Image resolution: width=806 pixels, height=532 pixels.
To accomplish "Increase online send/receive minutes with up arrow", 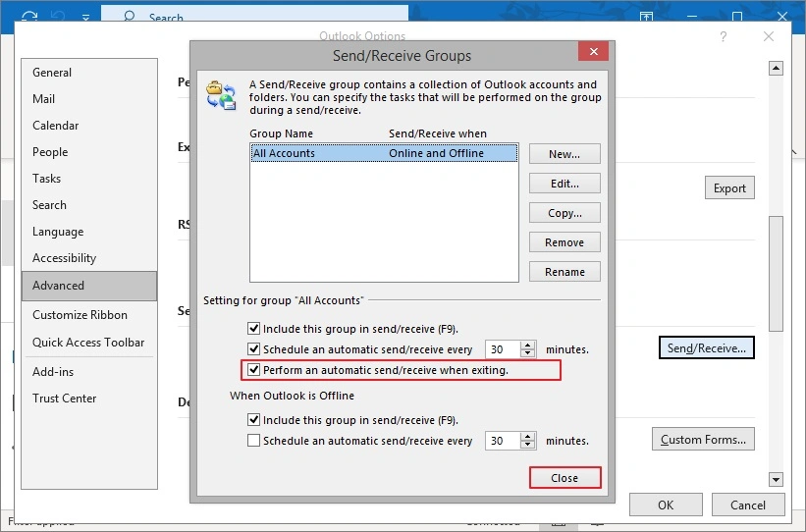I will pos(528,345).
